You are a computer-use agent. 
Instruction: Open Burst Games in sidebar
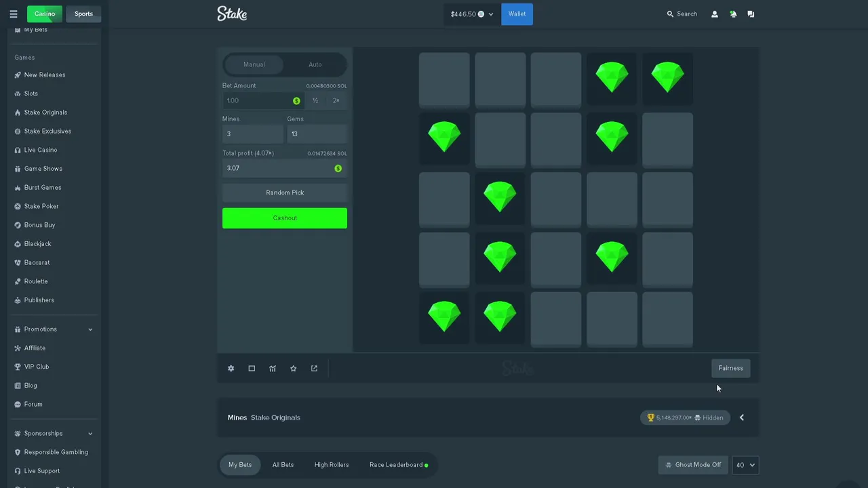(x=43, y=188)
